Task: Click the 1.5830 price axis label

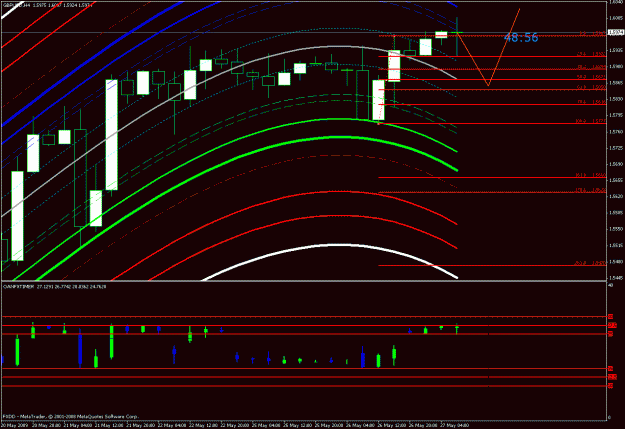Action: pos(616,99)
